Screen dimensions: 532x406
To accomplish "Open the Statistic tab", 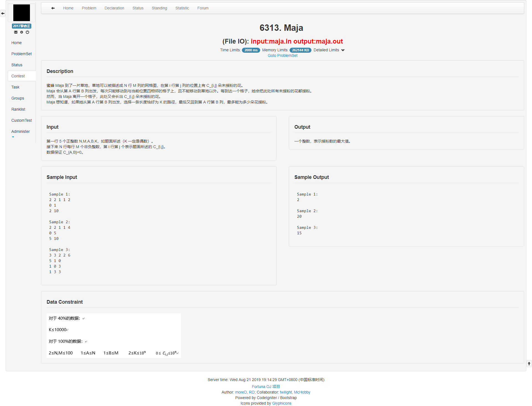I will (x=182, y=8).
